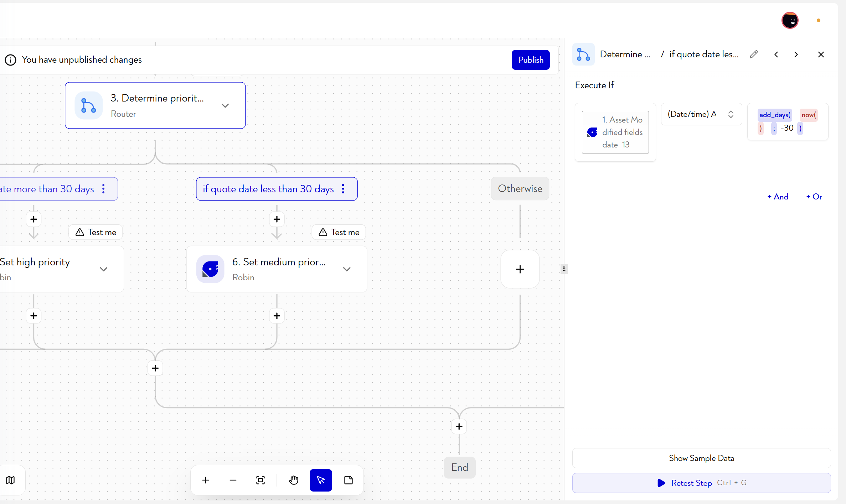The height and width of the screenshot is (504, 846).
Task: Zoom in with the toolbar plus icon
Action: [206, 480]
